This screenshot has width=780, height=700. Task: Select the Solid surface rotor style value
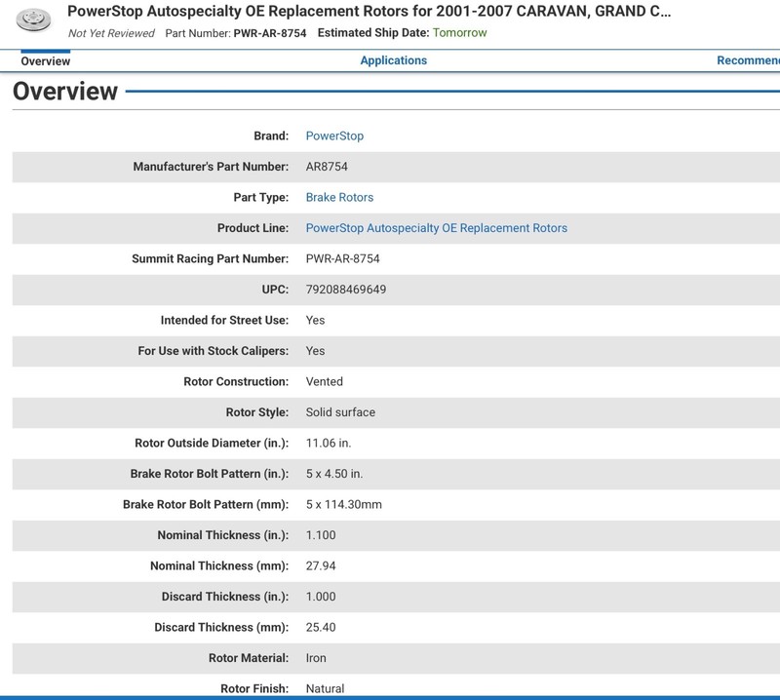(x=340, y=412)
